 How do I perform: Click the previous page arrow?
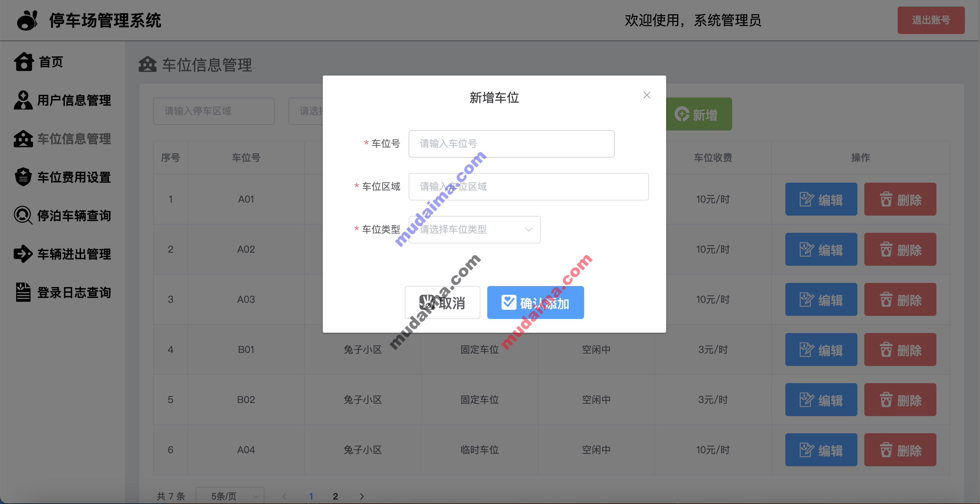[284, 496]
